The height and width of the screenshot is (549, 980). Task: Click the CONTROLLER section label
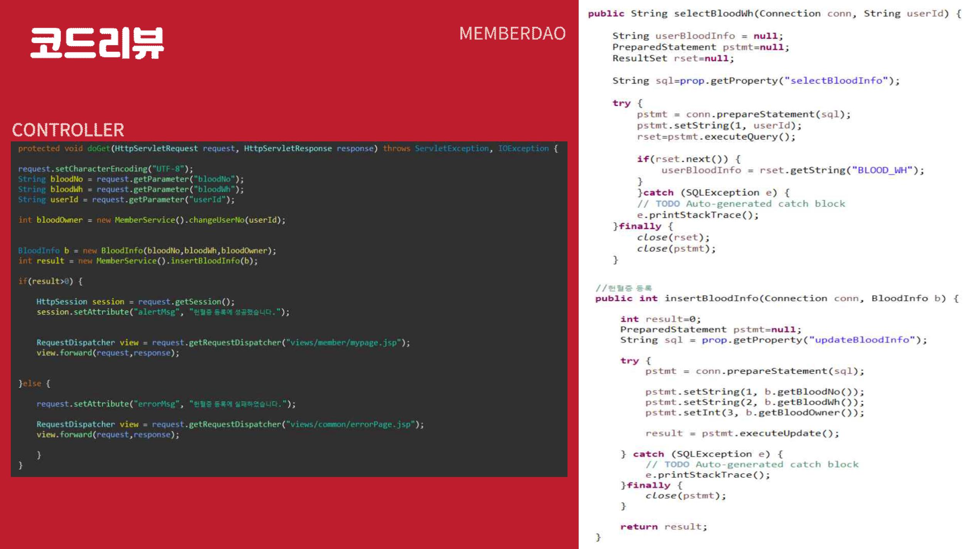pos(68,130)
